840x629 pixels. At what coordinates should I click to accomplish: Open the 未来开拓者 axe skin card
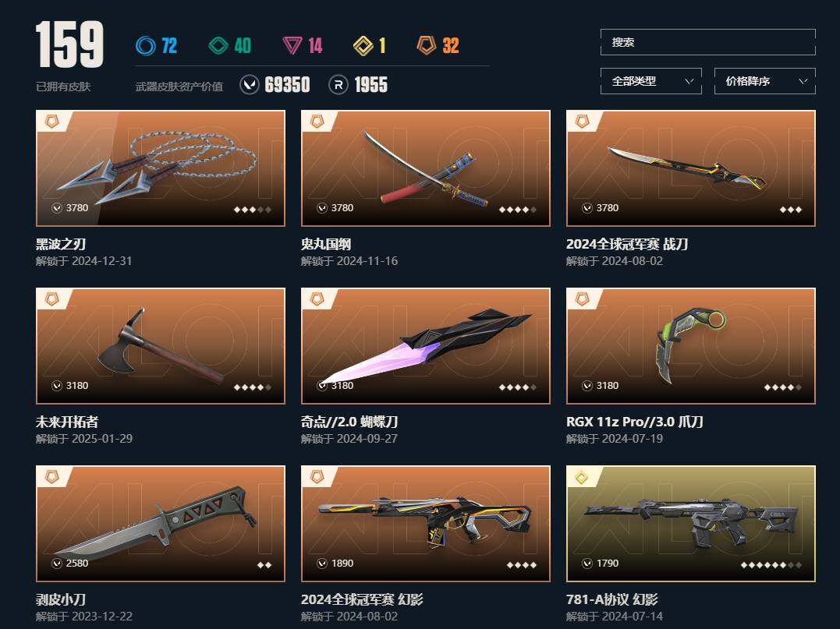(161, 346)
